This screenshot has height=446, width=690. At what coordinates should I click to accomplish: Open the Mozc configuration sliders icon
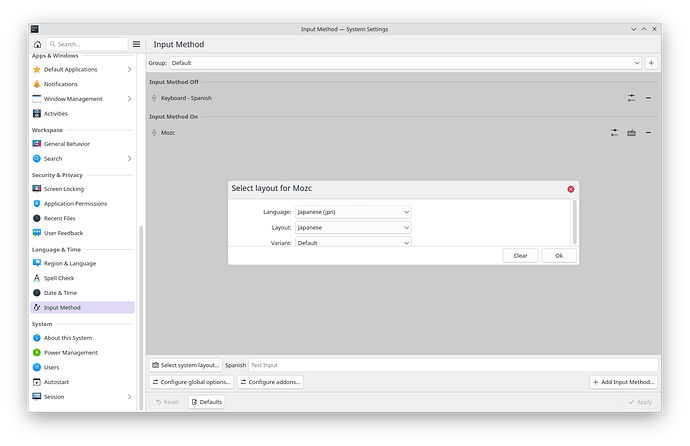tap(614, 132)
